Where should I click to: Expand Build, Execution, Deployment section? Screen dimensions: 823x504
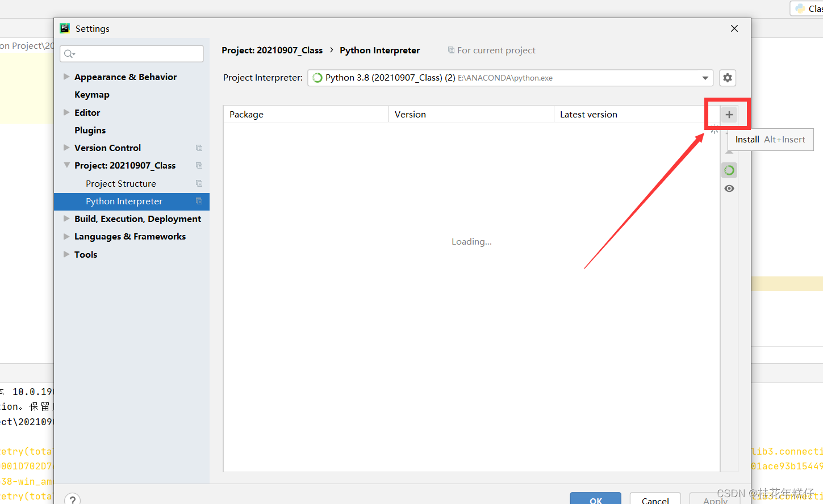(x=66, y=219)
